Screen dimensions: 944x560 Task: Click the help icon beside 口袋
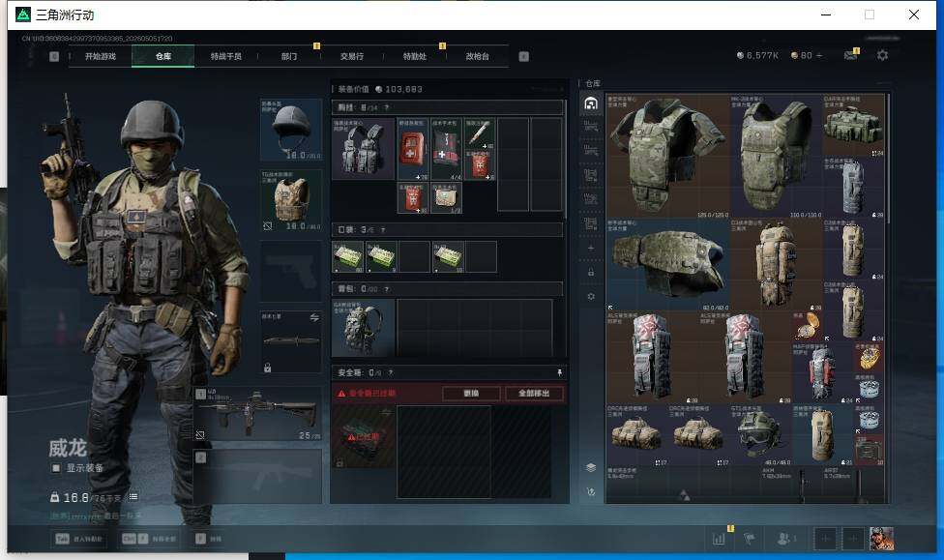click(383, 229)
